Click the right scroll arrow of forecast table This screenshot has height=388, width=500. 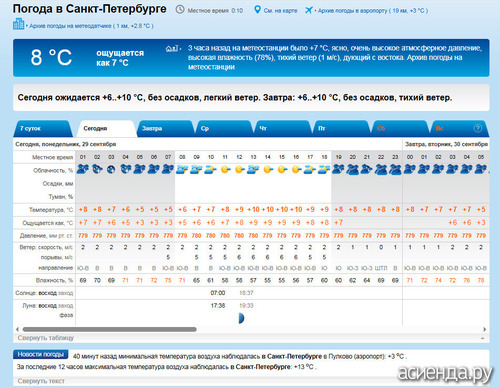pos(485,329)
